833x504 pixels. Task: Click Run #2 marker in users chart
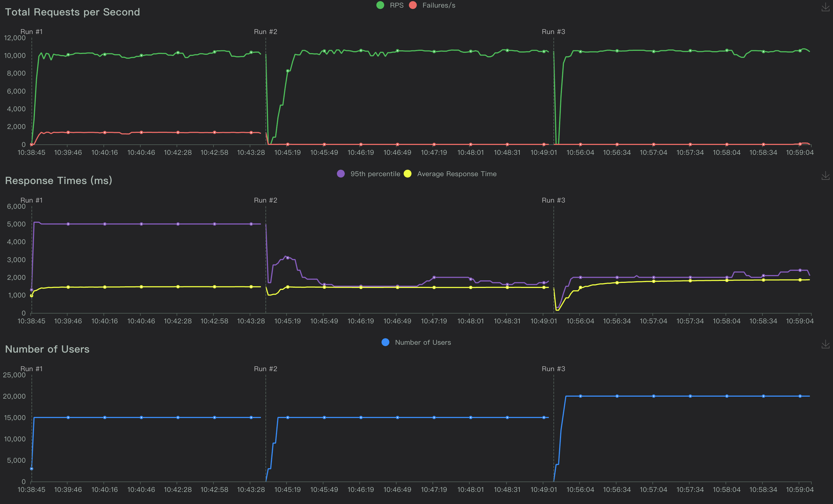coord(265,369)
